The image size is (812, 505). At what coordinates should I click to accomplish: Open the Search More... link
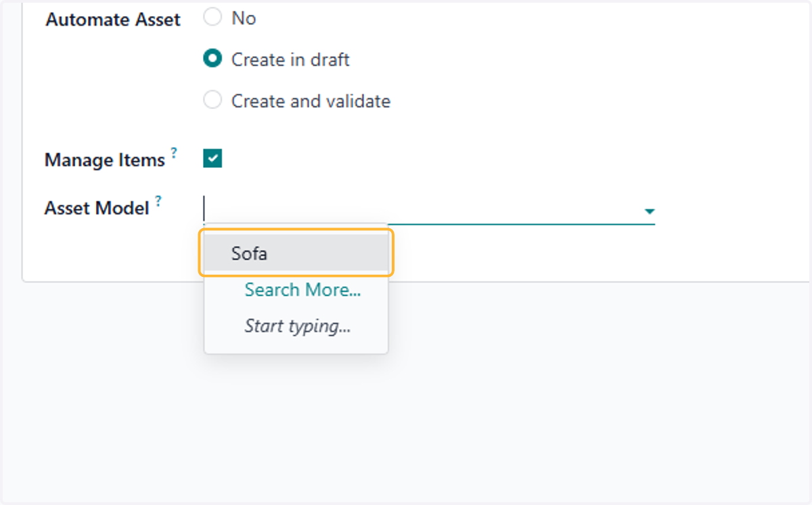click(x=302, y=290)
